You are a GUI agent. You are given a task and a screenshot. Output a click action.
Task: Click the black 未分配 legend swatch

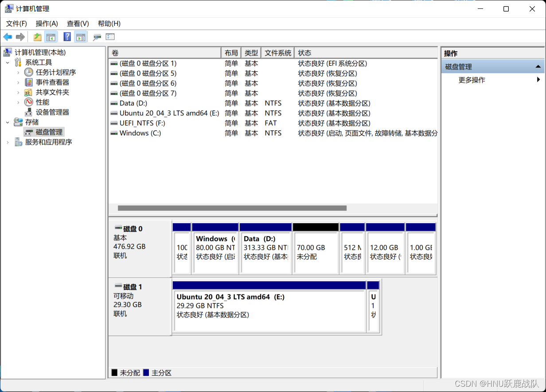coord(115,373)
